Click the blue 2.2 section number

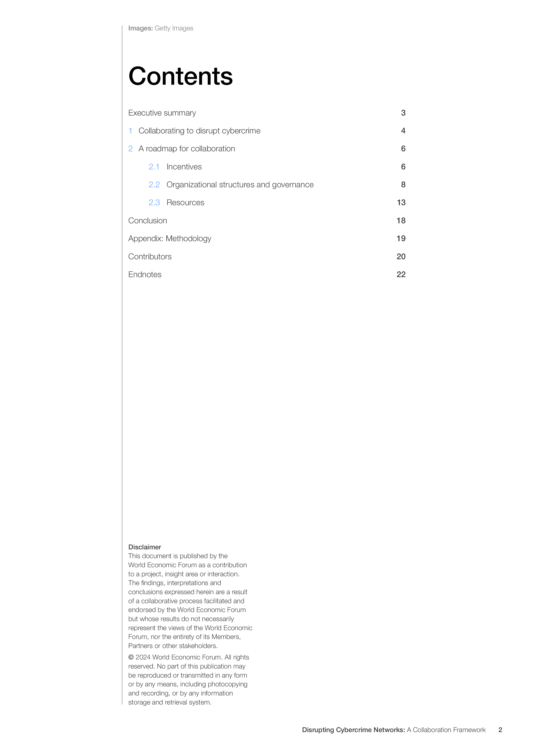click(x=154, y=185)
